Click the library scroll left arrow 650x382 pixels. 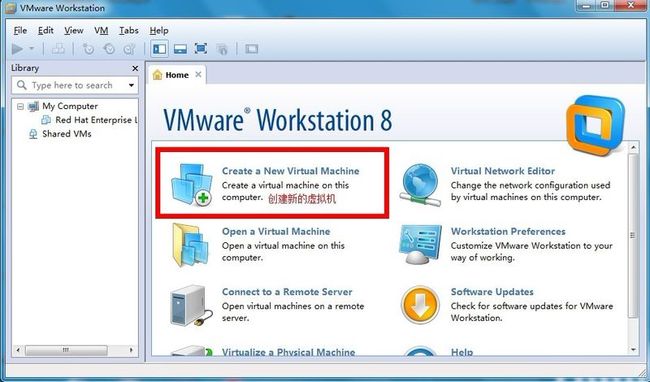[17, 350]
